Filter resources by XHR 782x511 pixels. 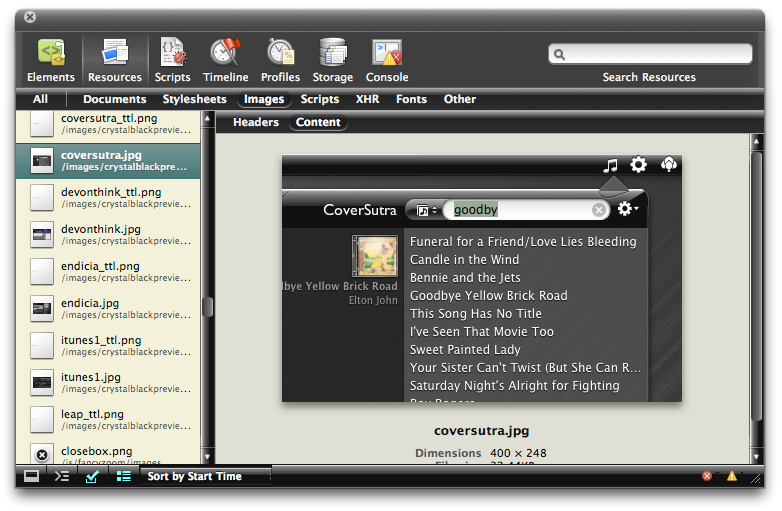coord(368,99)
